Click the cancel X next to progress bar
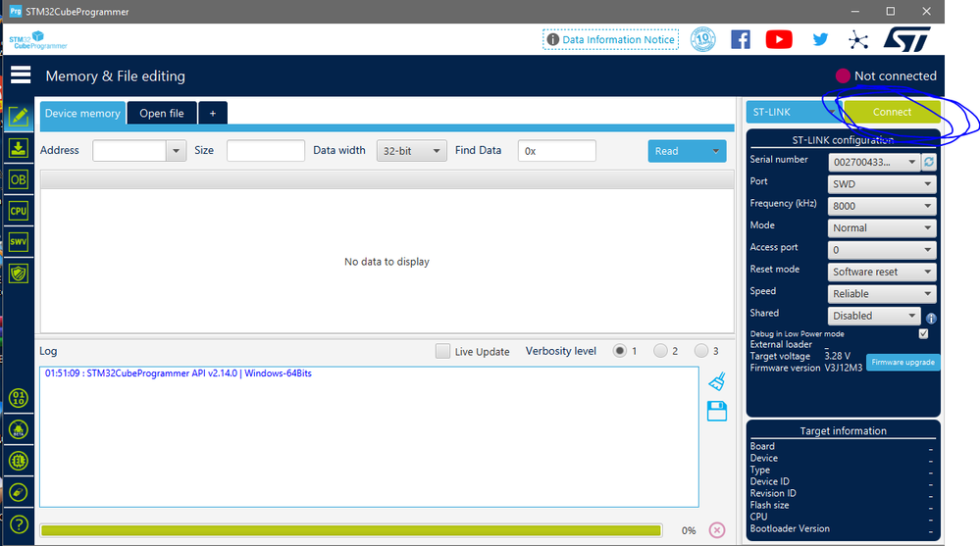Screen dimensions: 980x546 pyautogui.click(x=717, y=530)
